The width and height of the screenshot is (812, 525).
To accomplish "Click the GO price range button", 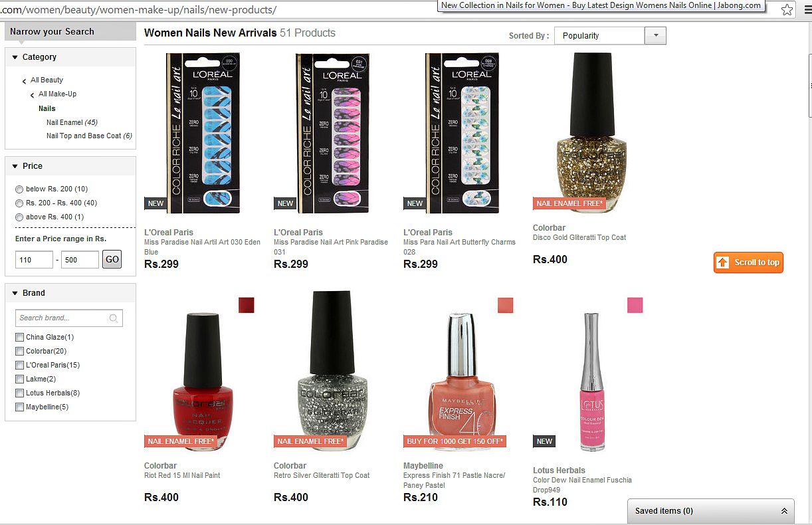I will [112, 260].
